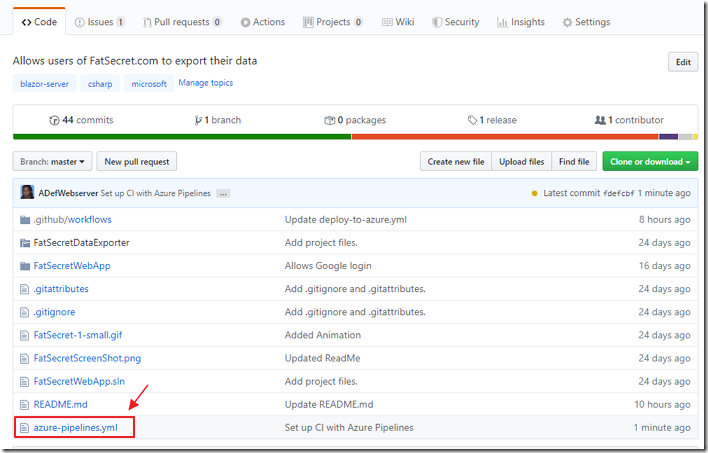Click the Upload files button
Image resolution: width=708 pixels, height=453 pixels.
point(522,161)
